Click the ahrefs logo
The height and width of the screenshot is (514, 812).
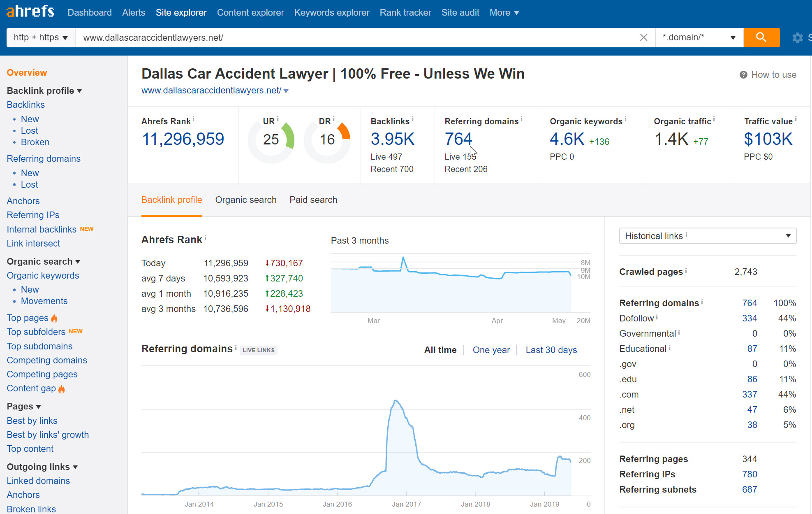[x=30, y=12]
